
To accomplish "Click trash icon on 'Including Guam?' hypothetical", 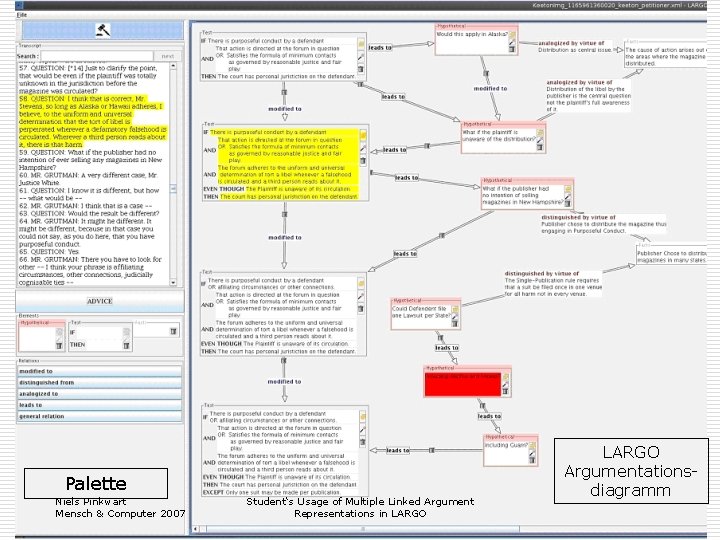I will coord(532,460).
